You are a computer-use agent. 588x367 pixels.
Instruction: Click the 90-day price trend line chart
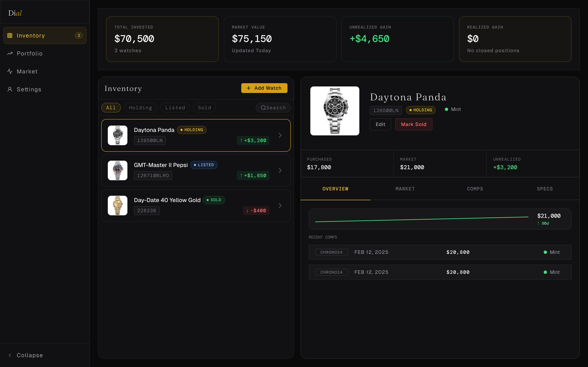coord(422,219)
